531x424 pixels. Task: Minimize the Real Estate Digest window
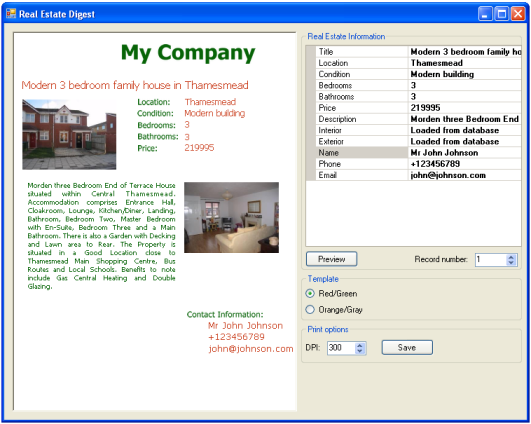click(x=485, y=14)
